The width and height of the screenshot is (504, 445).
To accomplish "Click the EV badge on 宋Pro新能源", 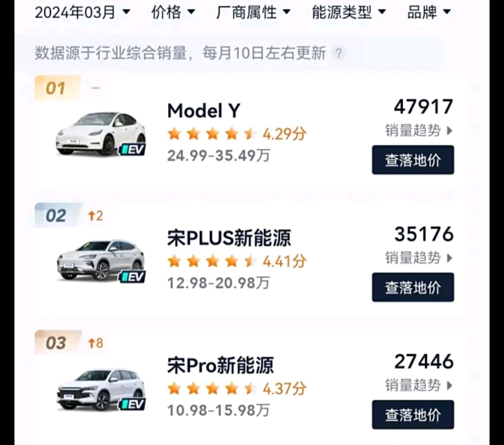I will click(x=132, y=404).
